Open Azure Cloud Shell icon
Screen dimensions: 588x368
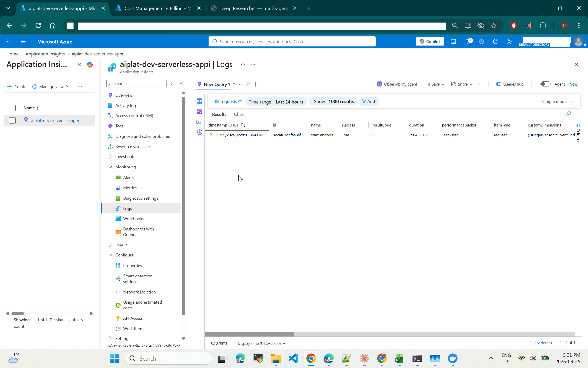coord(453,42)
